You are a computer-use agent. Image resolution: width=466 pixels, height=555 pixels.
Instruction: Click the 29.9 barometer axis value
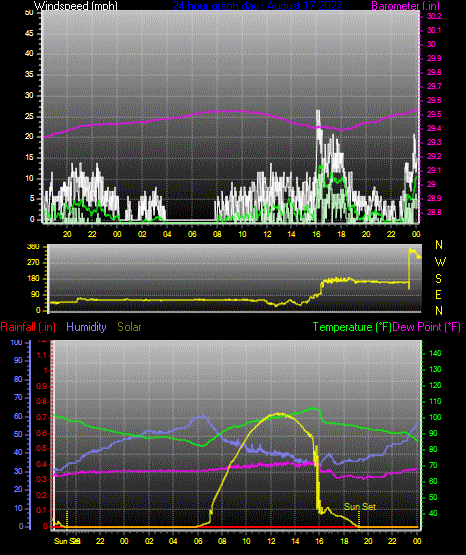pyautogui.click(x=434, y=58)
